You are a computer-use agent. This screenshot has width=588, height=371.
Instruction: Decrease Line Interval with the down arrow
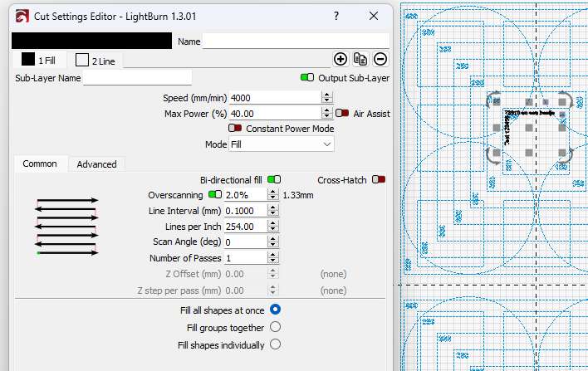tap(273, 213)
